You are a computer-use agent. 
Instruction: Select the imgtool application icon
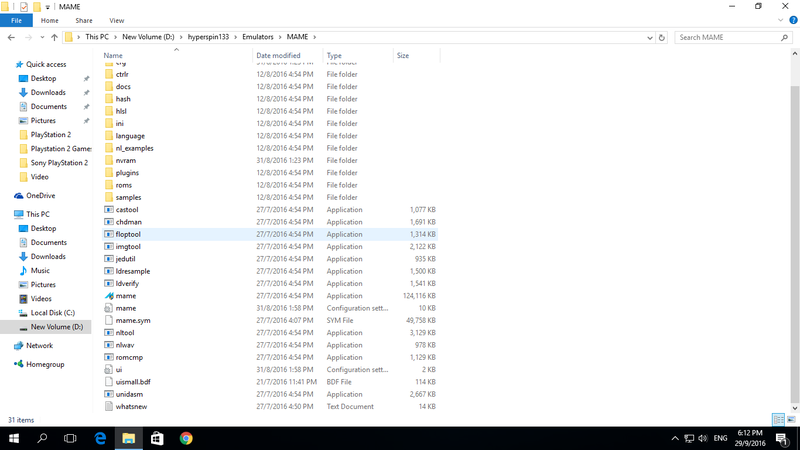109,246
